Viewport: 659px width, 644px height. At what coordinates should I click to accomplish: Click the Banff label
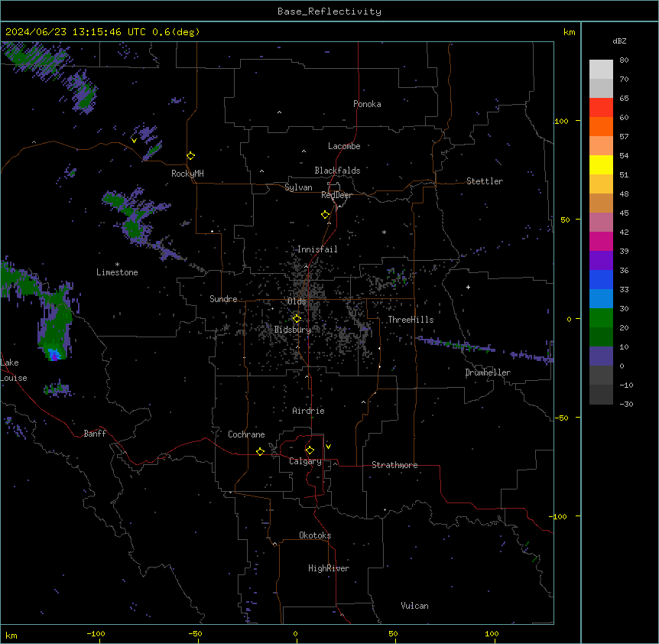[95, 434]
